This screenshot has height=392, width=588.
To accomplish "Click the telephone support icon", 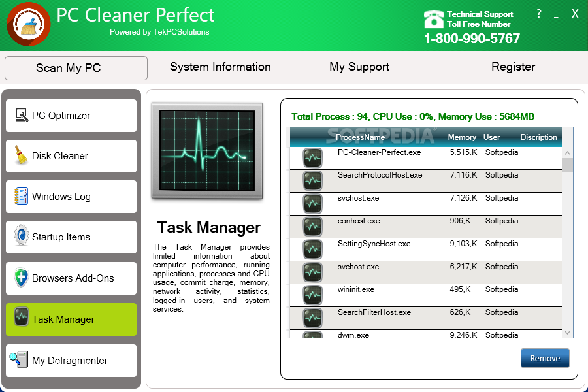I will tap(434, 19).
